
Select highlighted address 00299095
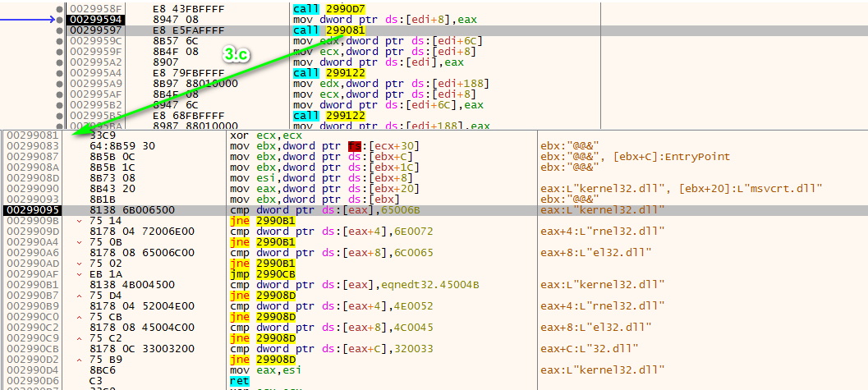point(32,209)
